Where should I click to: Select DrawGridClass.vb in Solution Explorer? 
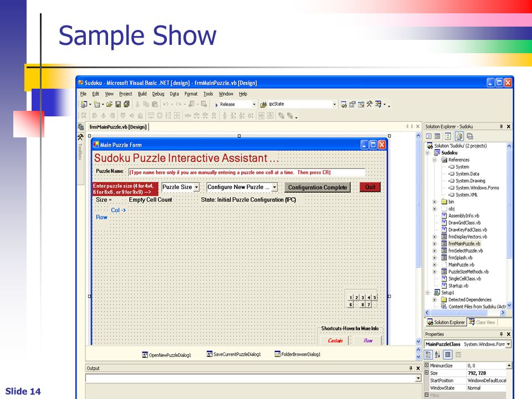[464, 223]
